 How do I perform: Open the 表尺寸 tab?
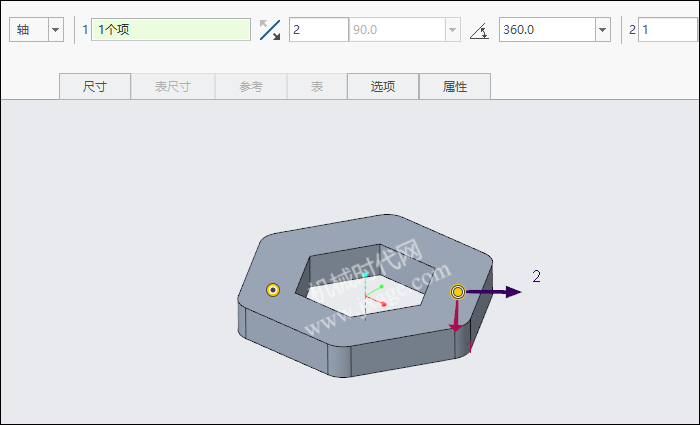[173, 86]
